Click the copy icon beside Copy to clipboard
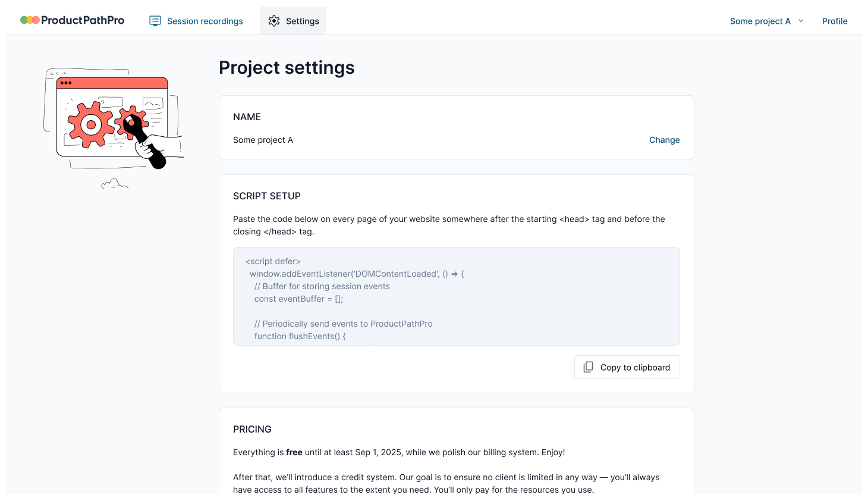Viewport: 868px width, 501px height. tap(588, 367)
